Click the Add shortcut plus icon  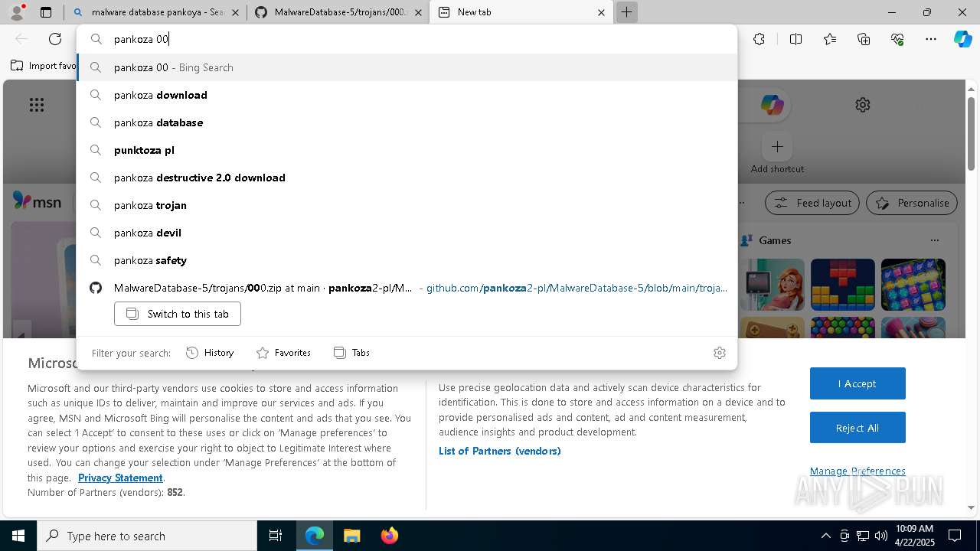(x=777, y=146)
